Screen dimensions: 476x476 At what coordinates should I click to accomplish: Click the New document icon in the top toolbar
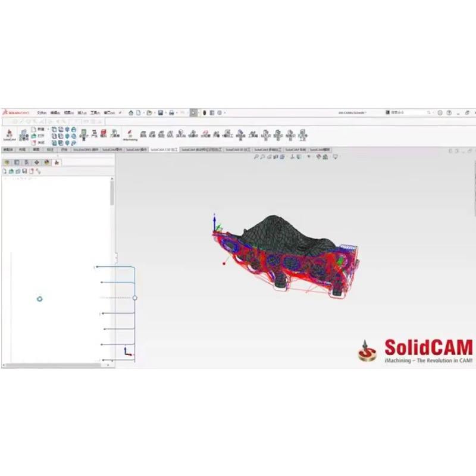(x=139, y=113)
